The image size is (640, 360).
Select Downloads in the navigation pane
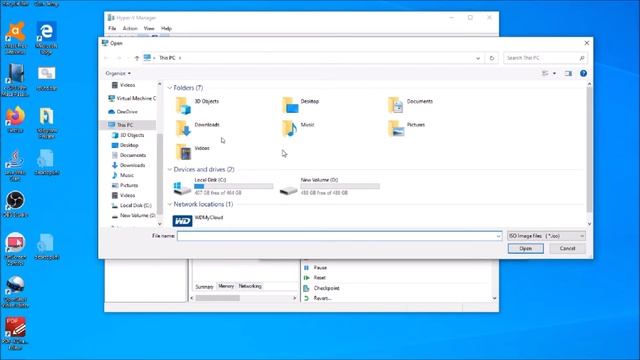pyautogui.click(x=128, y=165)
